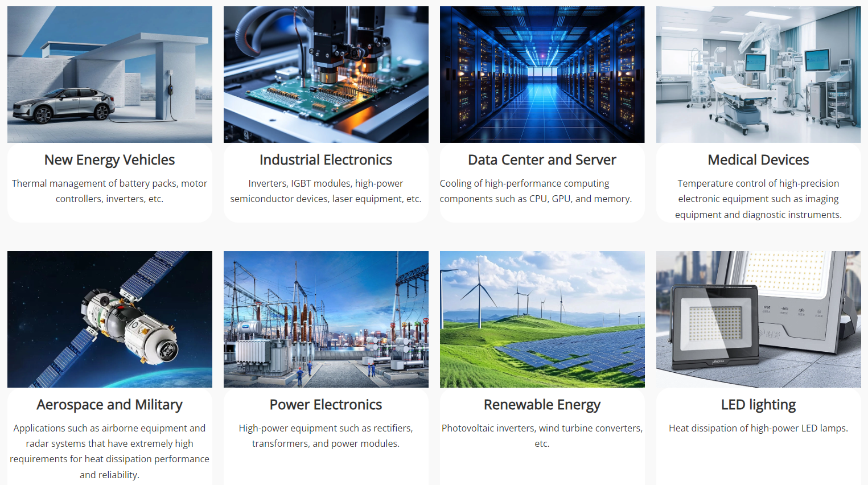The image size is (868, 485).
Task: Open the Renewable Energy heading
Action: click(x=542, y=405)
